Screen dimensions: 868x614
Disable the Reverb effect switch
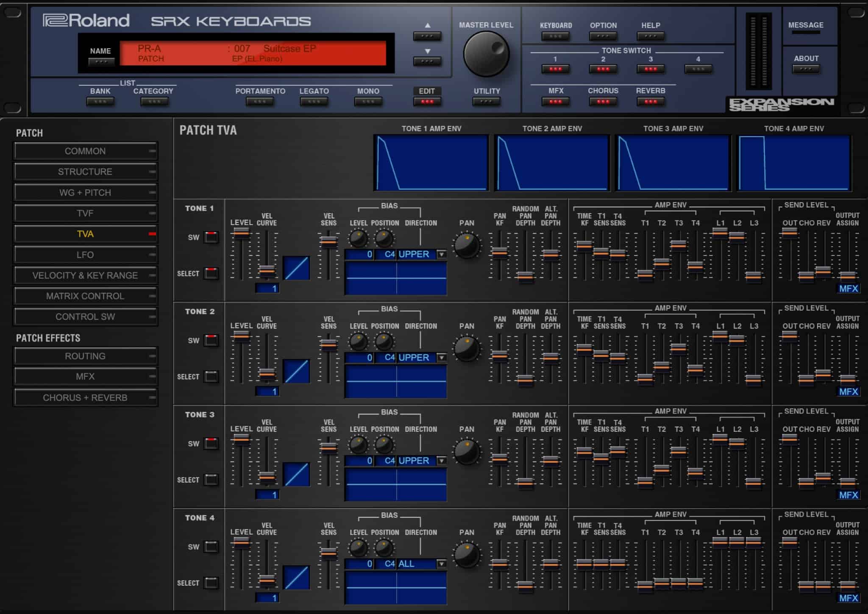coord(650,102)
